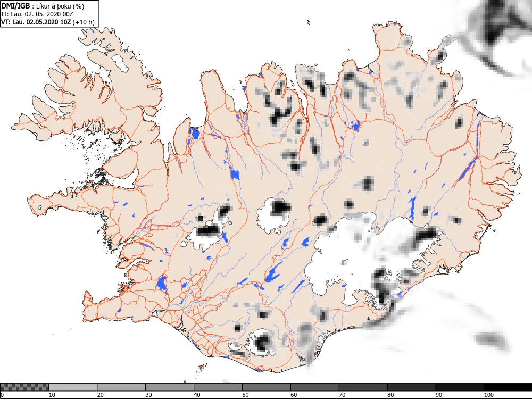Click the legend label "80"

pyautogui.click(x=390, y=395)
